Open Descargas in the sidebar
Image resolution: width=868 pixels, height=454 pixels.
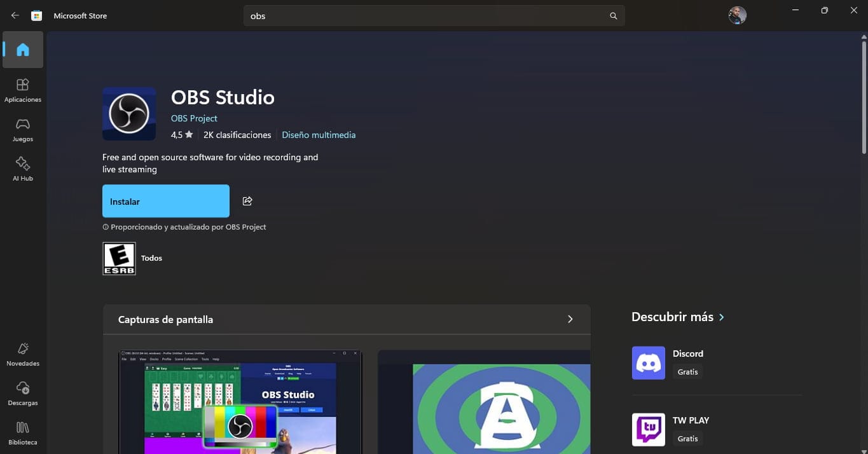pyautogui.click(x=23, y=394)
